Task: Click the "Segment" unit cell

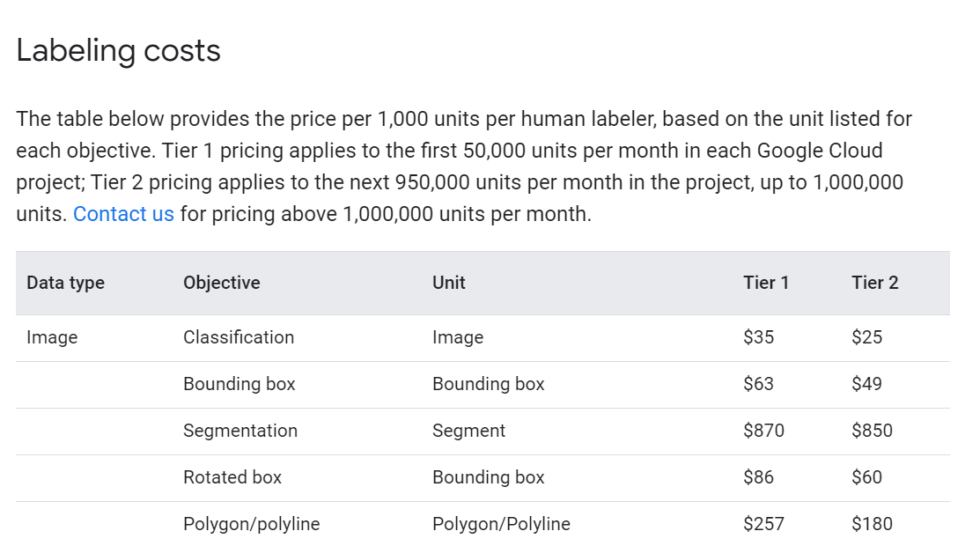Action: [x=468, y=431]
